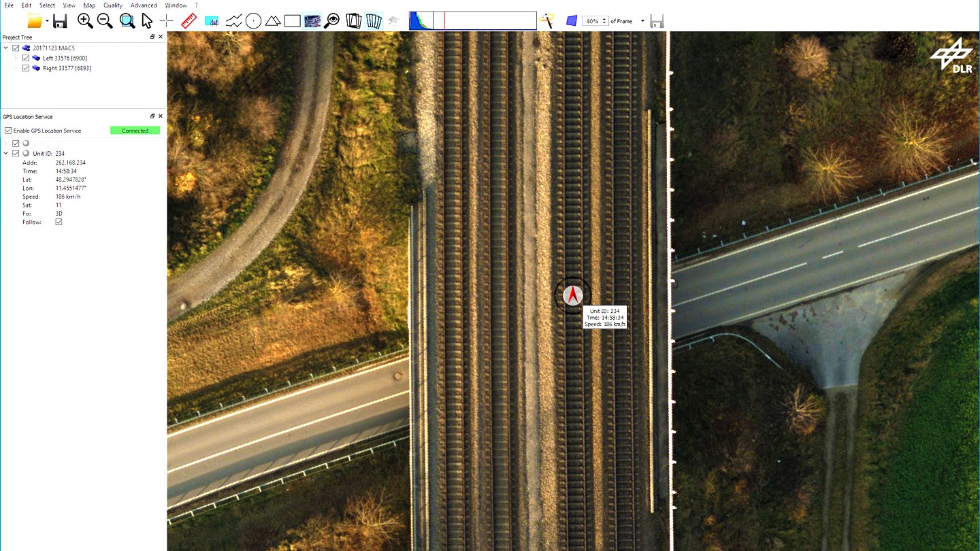Click the zoom out magnifier icon
Image resolution: width=980 pixels, height=551 pixels.
105,21
